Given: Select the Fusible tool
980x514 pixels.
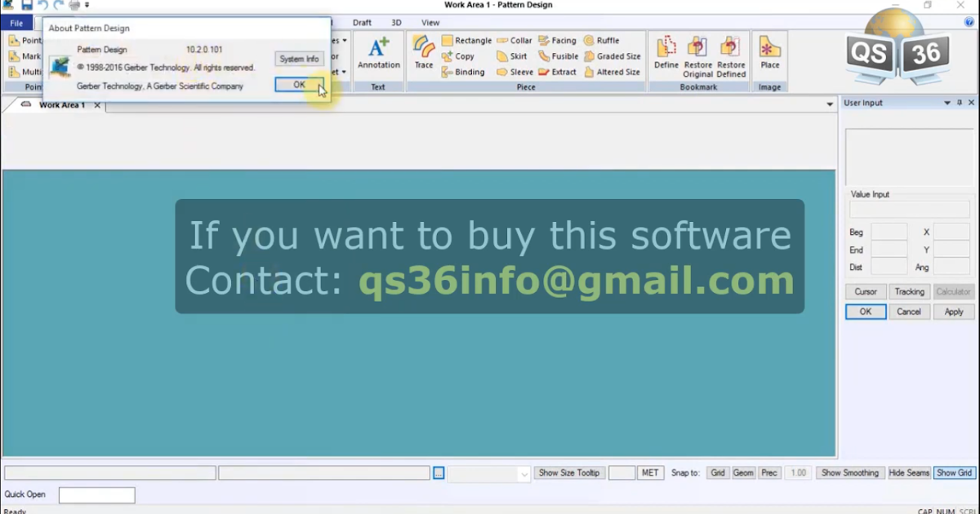Looking at the screenshot, I should pyautogui.click(x=558, y=56).
